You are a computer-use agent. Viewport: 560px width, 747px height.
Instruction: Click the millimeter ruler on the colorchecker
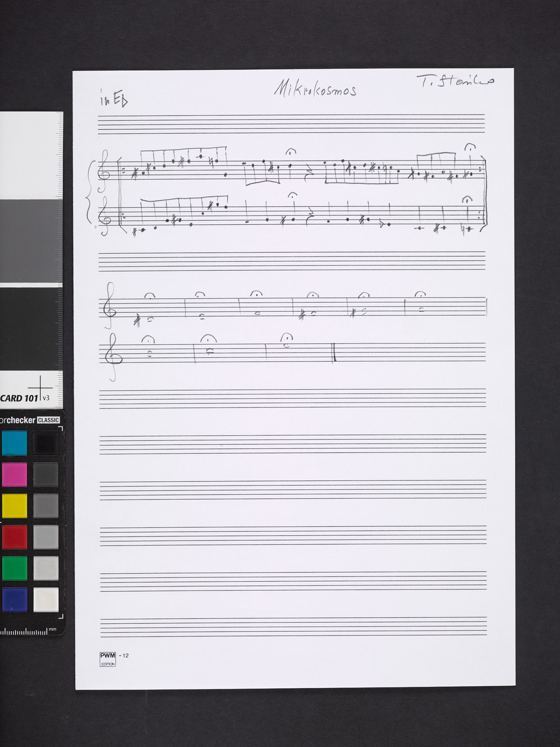tap(28, 632)
